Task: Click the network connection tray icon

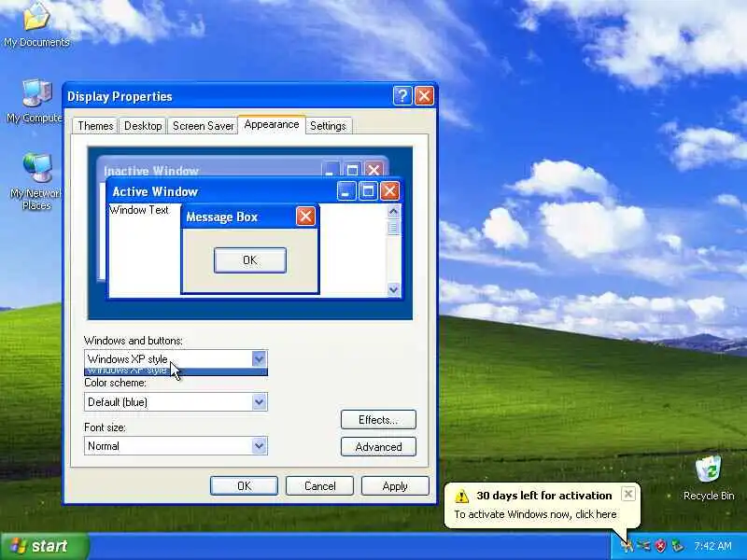Action: (643, 546)
